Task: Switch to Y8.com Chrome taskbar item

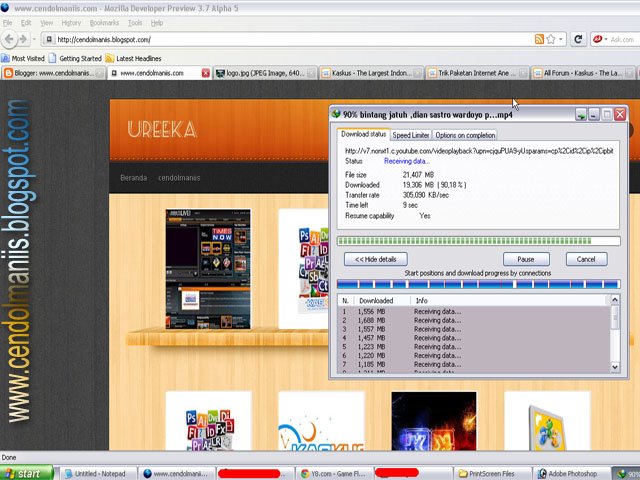Action: [x=333, y=473]
